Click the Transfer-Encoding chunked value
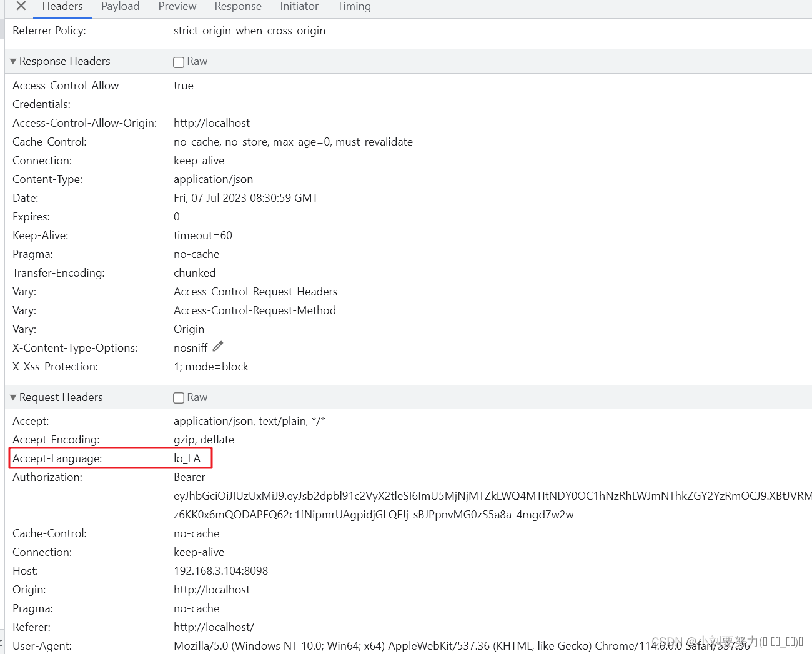This screenshot has height=654, width=812. (194, 272)
